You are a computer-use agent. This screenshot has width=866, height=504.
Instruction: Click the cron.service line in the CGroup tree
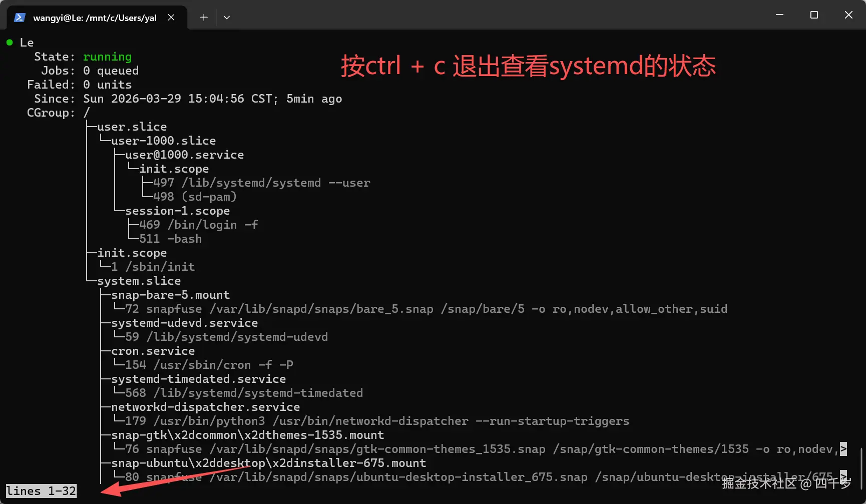click(x=152, y=351)
